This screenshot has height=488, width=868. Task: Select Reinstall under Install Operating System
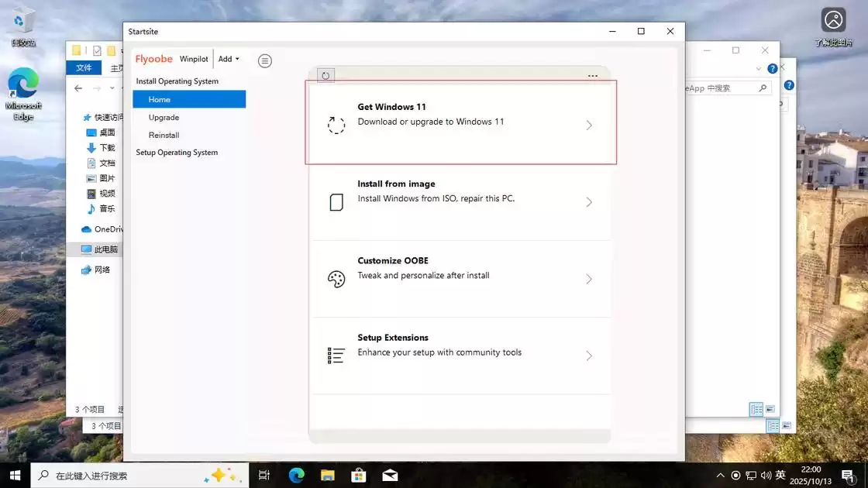(x=164, y=135)
